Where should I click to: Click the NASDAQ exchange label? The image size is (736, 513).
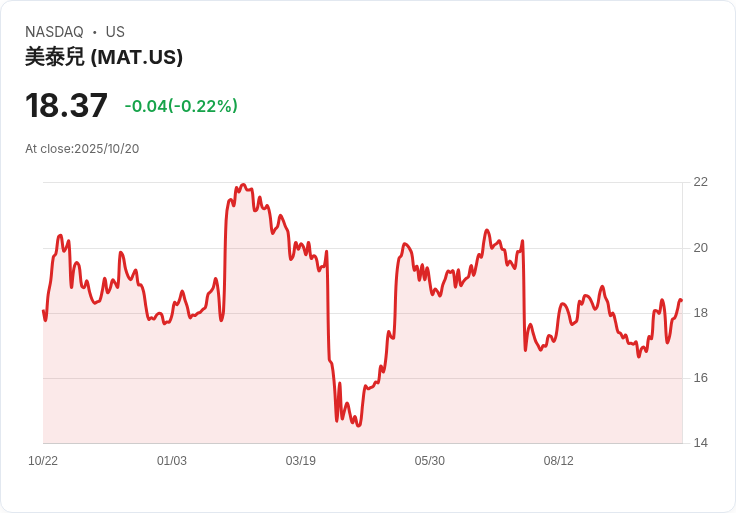54,32
